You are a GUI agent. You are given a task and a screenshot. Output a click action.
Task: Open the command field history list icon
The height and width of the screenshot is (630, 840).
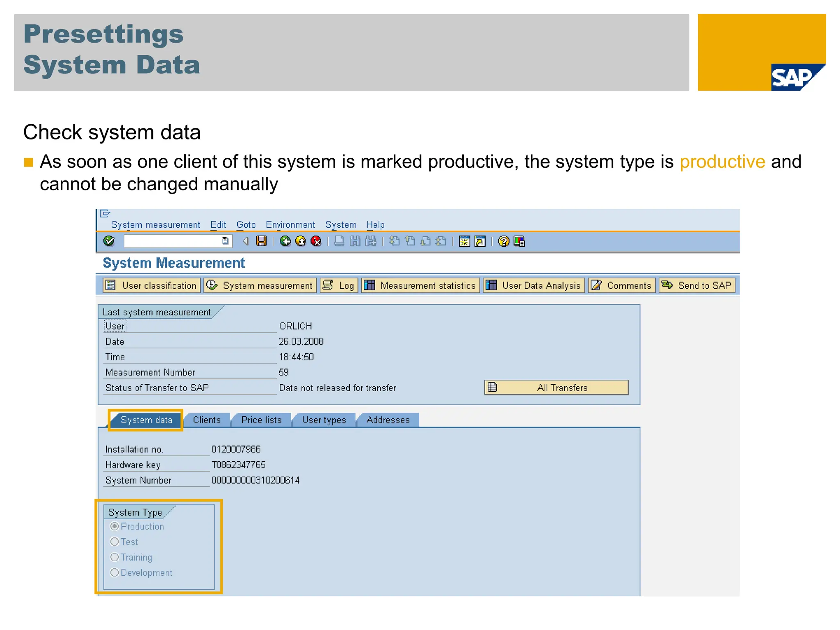pos(226,241)
